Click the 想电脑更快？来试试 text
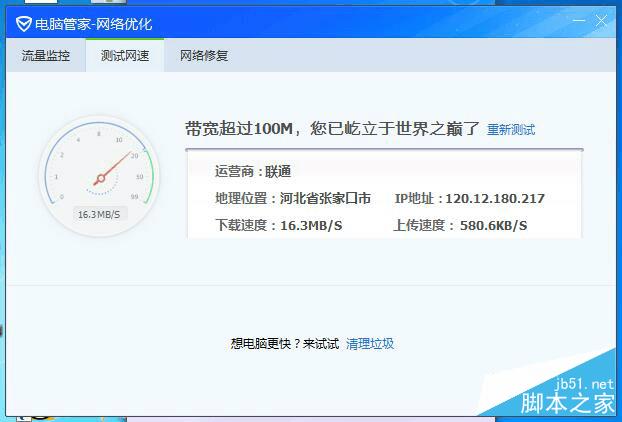 pyautogui.click(x=285, y=343)
